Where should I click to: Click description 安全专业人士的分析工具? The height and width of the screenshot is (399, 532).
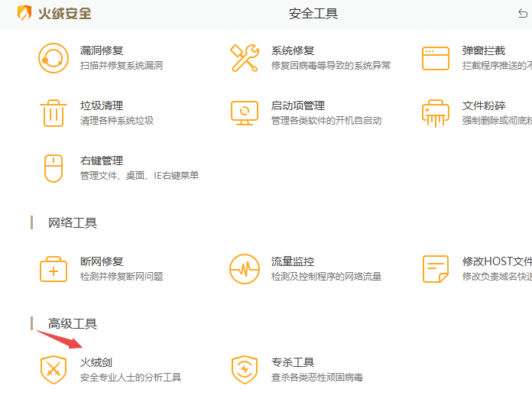pyautogui.click(x=131, y=378)
